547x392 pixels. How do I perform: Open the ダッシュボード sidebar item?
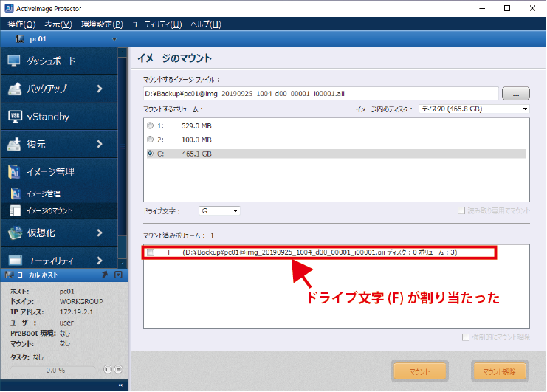tap(52, 61)
